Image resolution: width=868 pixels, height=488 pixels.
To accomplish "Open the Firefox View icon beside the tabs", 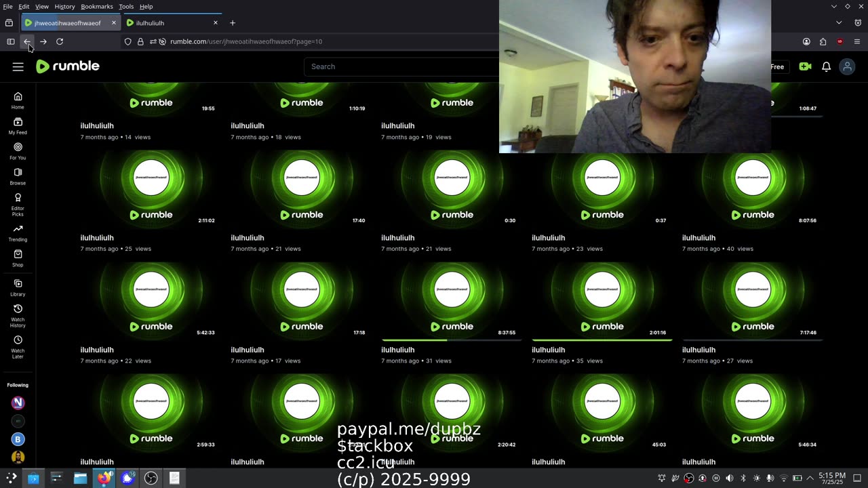I will 9,22.
